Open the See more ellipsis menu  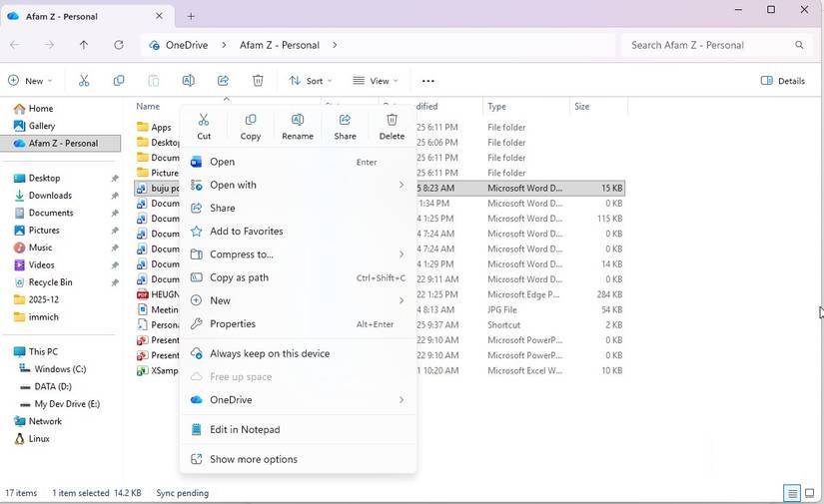(x=428, y=81)
